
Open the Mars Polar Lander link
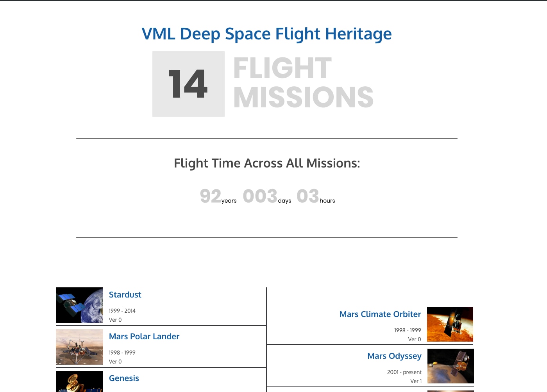click(x=144, y=337)
